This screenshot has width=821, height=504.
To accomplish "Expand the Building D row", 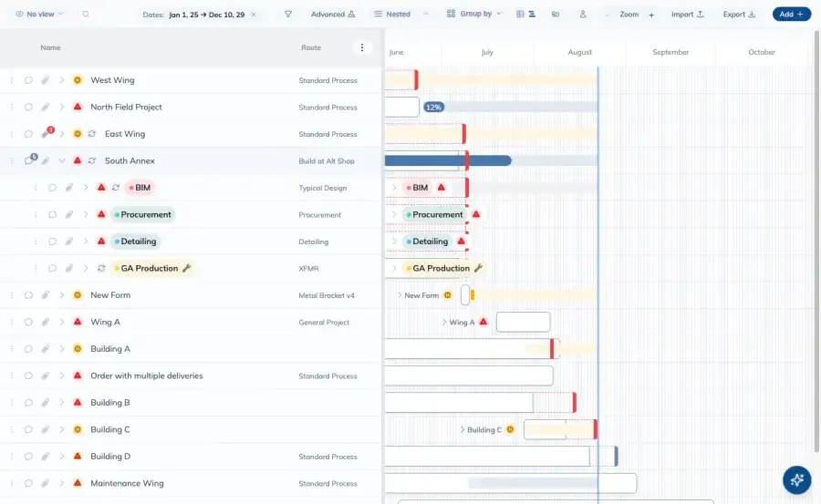I will (62, 457).
